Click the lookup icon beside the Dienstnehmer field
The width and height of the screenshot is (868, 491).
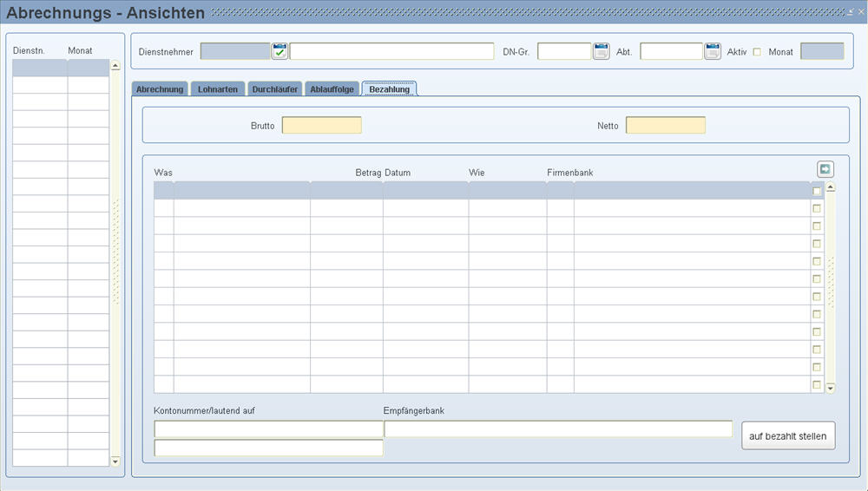click(x=279, y=51)
